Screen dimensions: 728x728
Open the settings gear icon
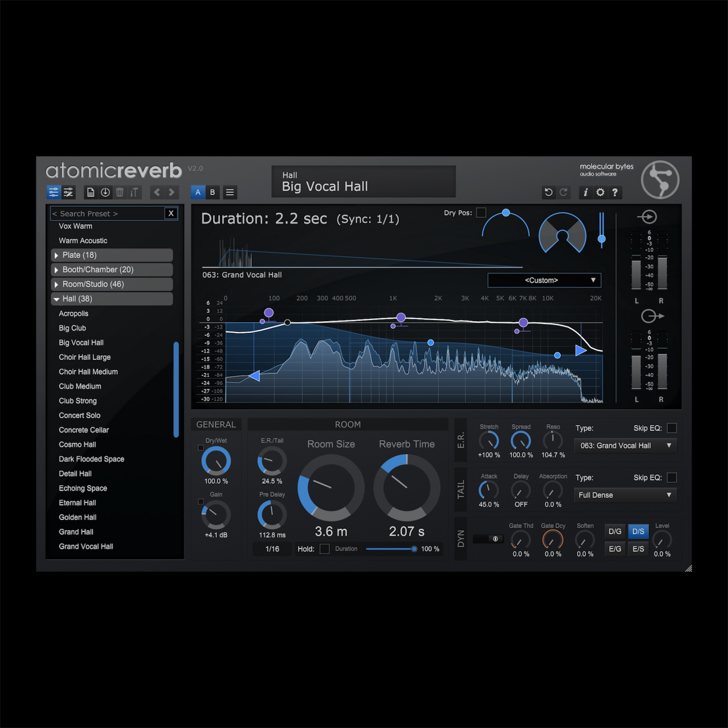coord(600,193)
